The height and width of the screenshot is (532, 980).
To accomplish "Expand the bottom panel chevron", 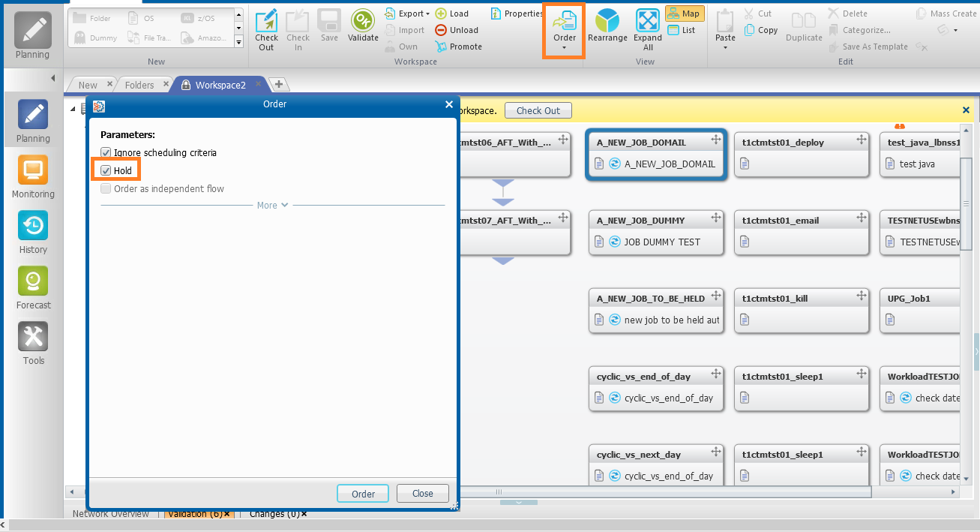I will (x=519, y=502).
